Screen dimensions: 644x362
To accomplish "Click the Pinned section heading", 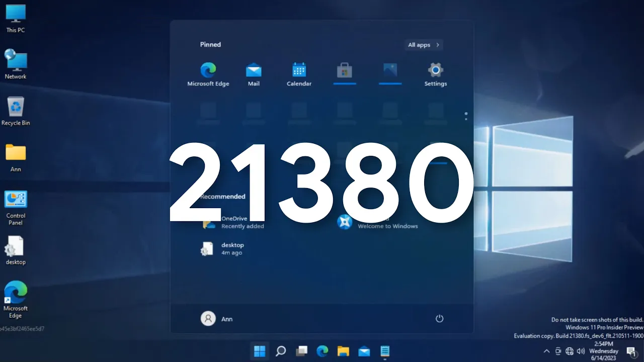I will point(210,45).
